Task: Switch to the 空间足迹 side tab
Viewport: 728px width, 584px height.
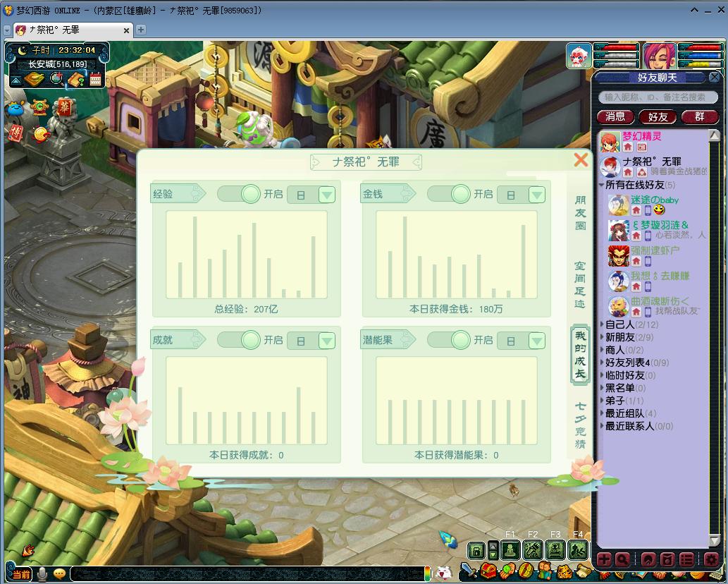Action: tap(580, 285)
